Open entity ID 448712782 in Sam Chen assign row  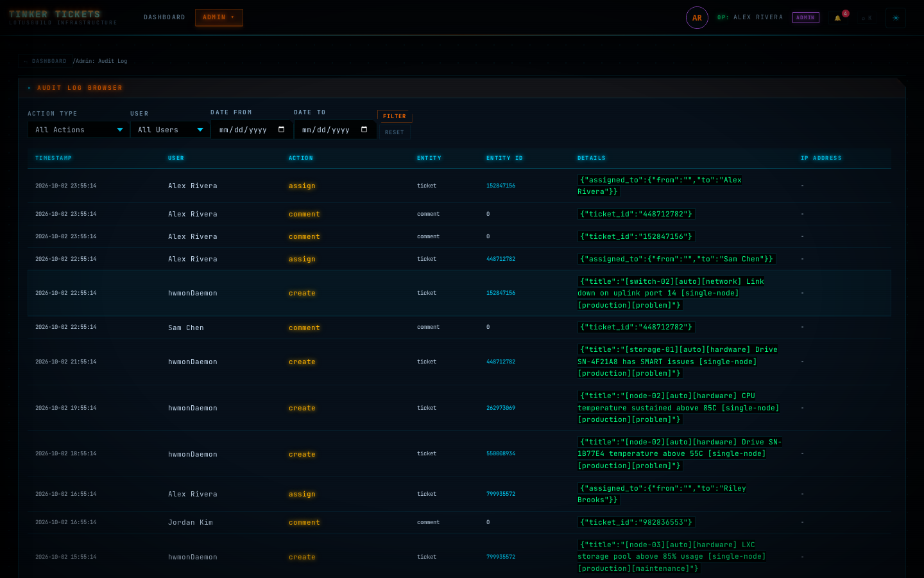point(501,259)
